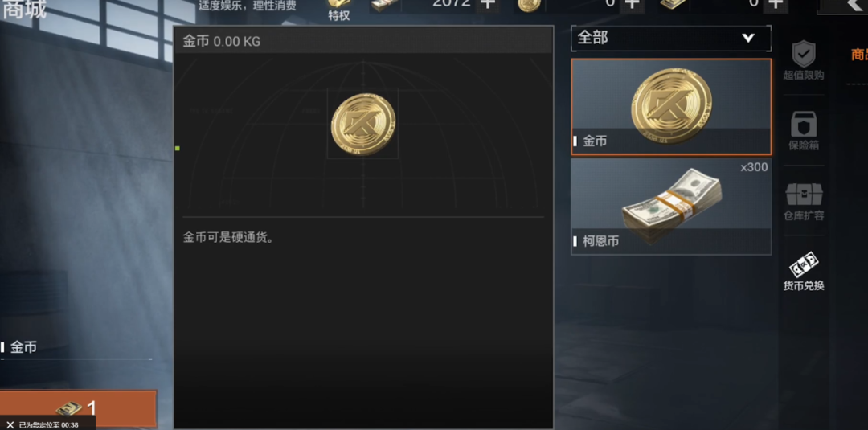The image size is (868, 430).
Task: Open the 特权 privilege icon
Action: point(339,10)
